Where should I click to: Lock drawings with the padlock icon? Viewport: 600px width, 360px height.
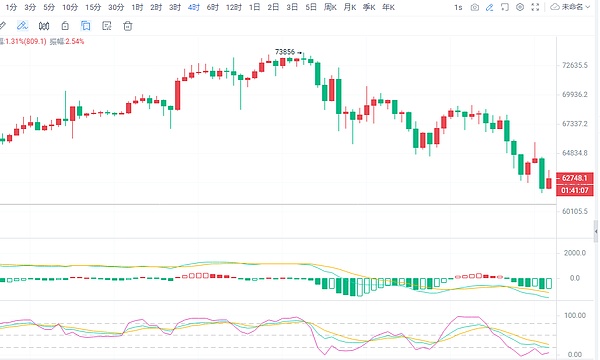[65, 26]
